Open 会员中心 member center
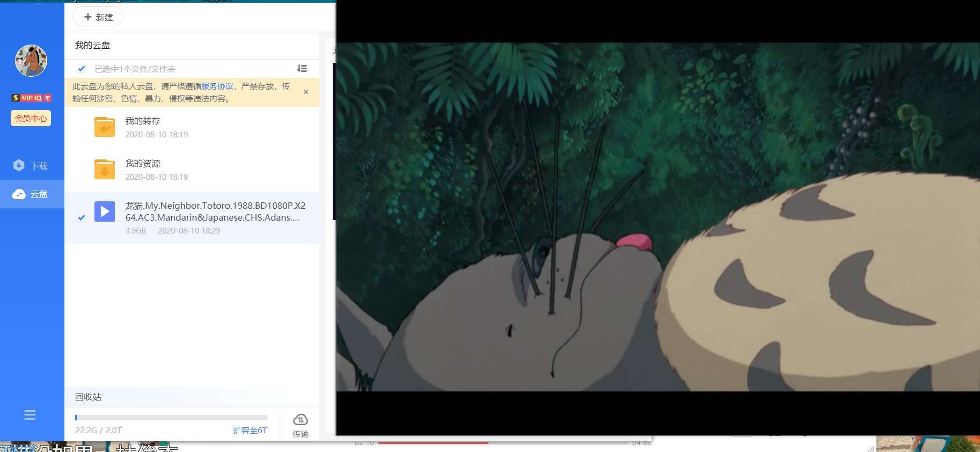This screenshot has width=980, height=452. 31,118
